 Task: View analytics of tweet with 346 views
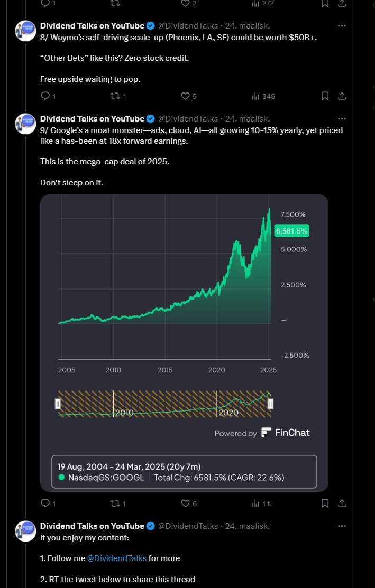[x=263, y=96]
